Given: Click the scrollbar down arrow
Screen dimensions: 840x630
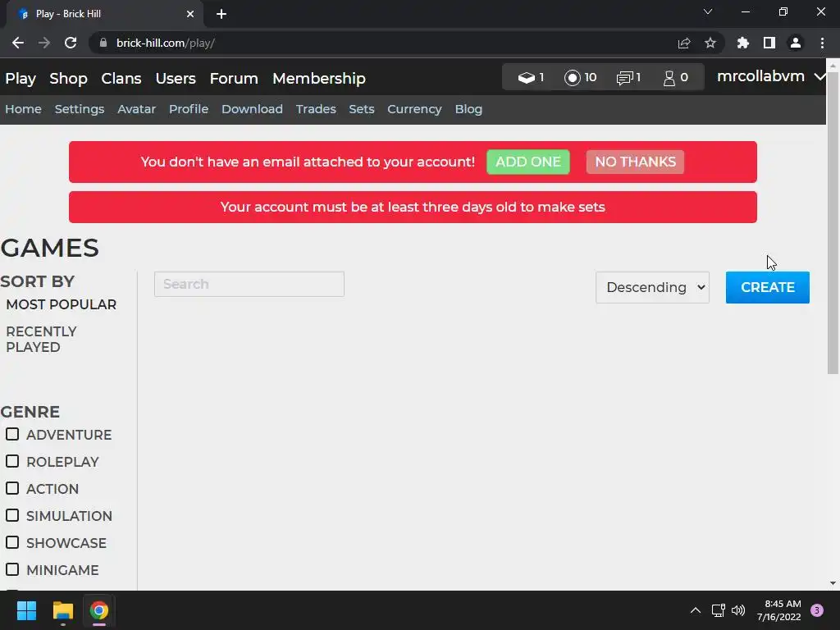Looking at the screenshot, I should click(833, 583).
